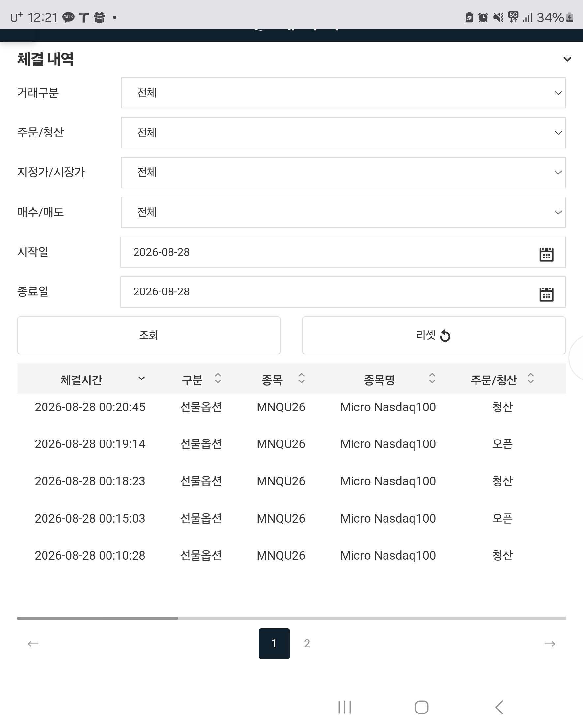Select the 00:10:28 trade timestamp
Viewport: 583px width, 728px height.
point(90,556)
